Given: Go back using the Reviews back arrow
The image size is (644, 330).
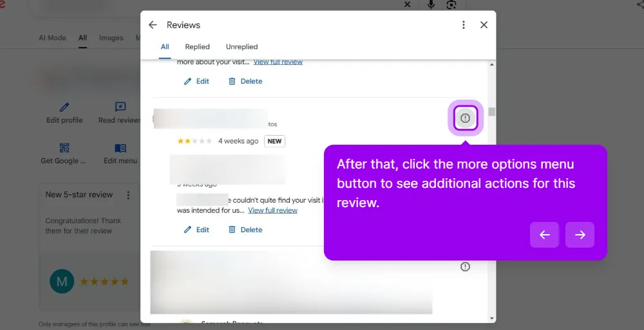Looking at the screenshot, I should point(153,25).
